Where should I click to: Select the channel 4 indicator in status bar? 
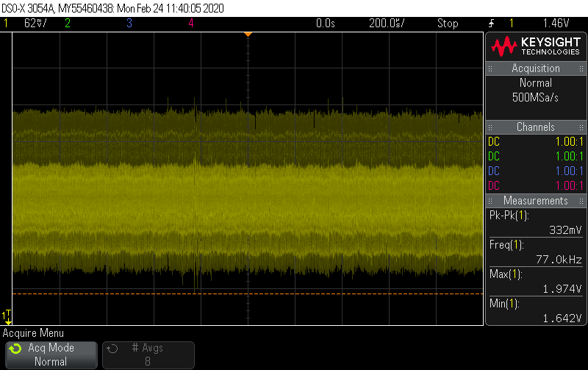191,24
